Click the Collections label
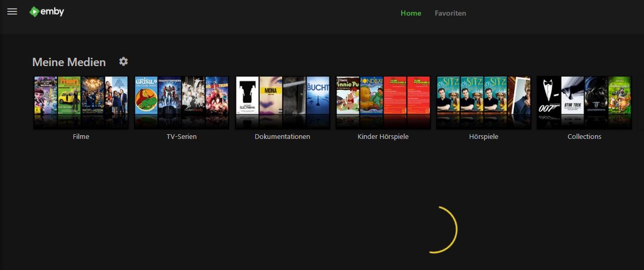Screen dimensions: 644x270 click(584, 137)
